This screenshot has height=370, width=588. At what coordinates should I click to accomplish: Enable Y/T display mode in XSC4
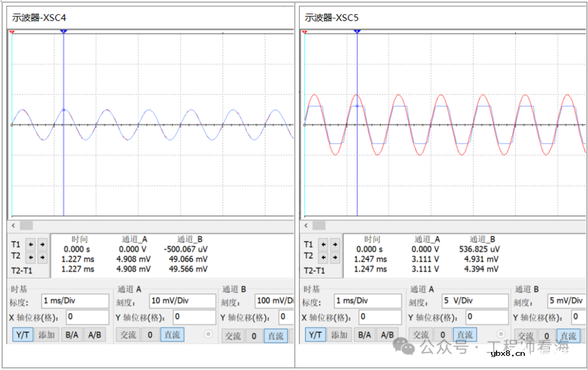pyautogui.click(x=22, y=335)
